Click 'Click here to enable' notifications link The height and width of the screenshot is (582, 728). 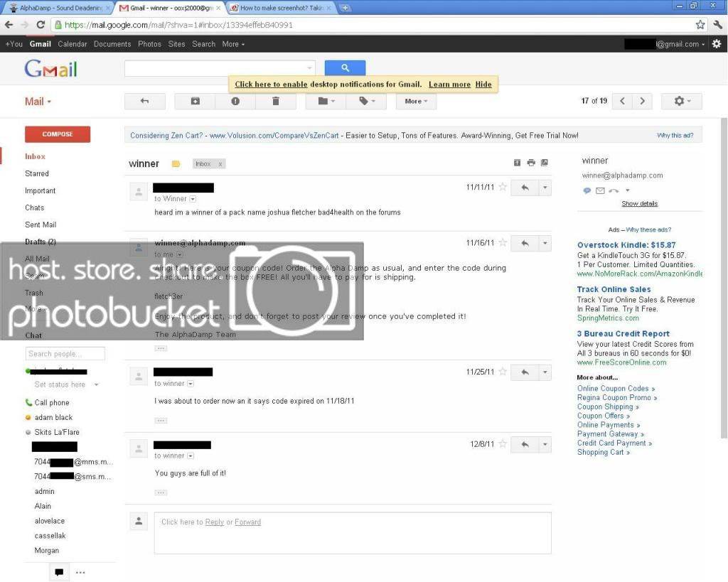pyautogui.click(x=271, y=85)
